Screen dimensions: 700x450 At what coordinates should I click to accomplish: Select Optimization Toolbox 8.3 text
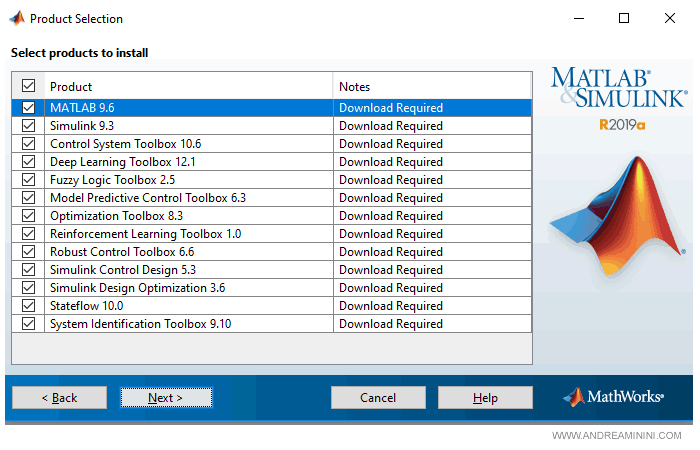[x=117, y=216]
